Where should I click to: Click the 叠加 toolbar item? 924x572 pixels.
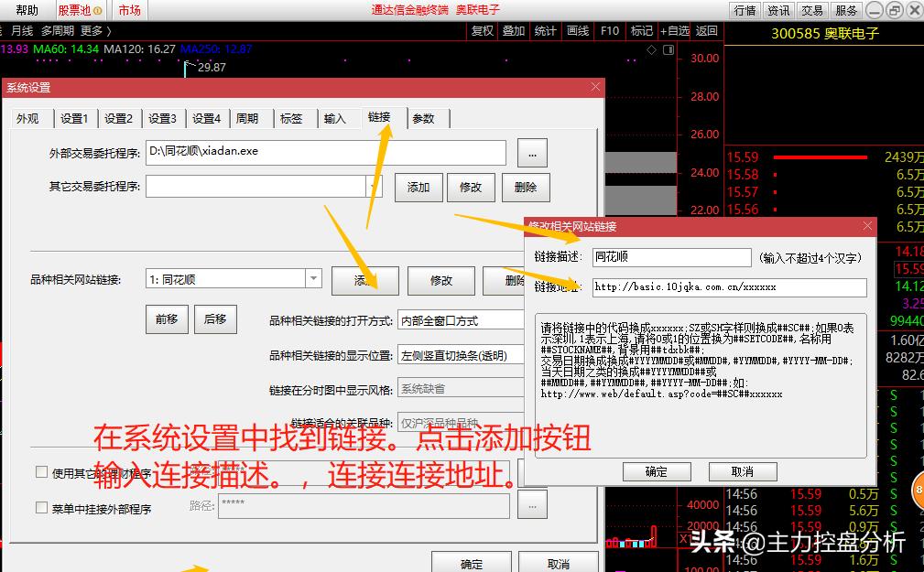point(513,30)
